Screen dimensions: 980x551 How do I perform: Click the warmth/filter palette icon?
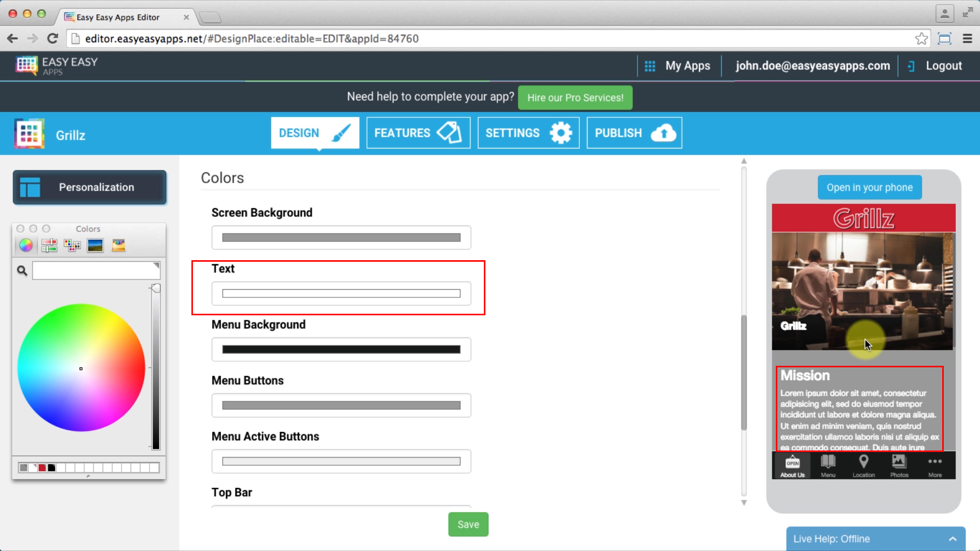(118, 244)
